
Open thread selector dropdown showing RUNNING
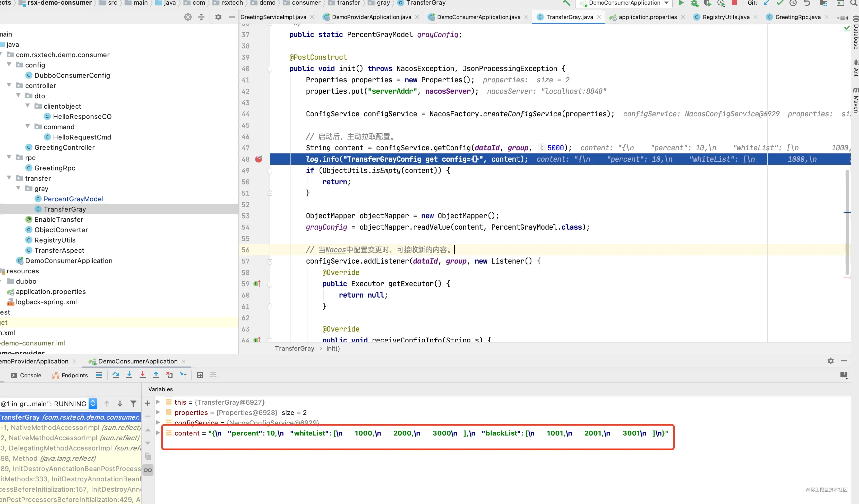point(49,403)
